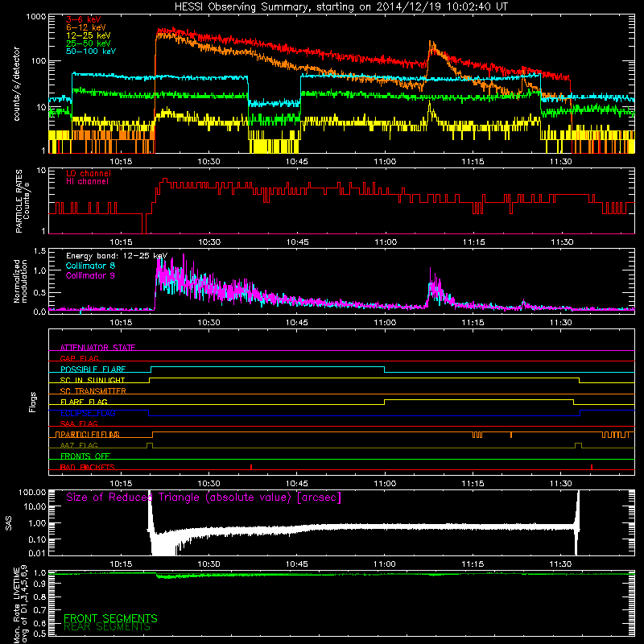Click the SAS axis label

pyautogui.click(x=9, y=522)
